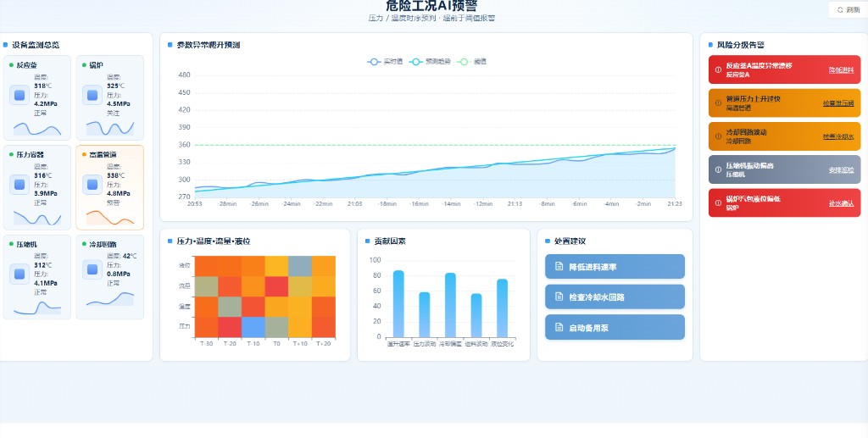
Task: Click the 液位变化 bar in contribution chart
Action: 502,308
